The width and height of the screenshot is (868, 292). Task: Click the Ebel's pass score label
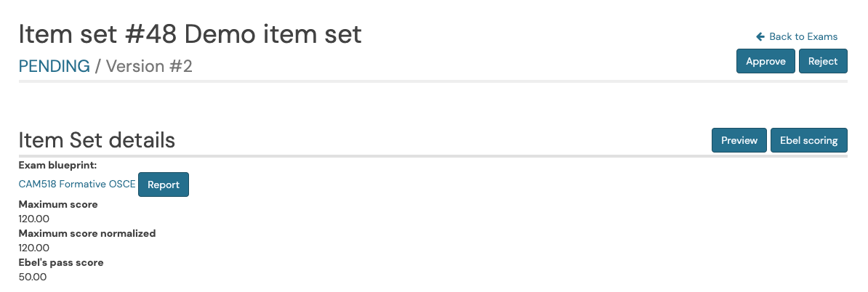[61, 262]
